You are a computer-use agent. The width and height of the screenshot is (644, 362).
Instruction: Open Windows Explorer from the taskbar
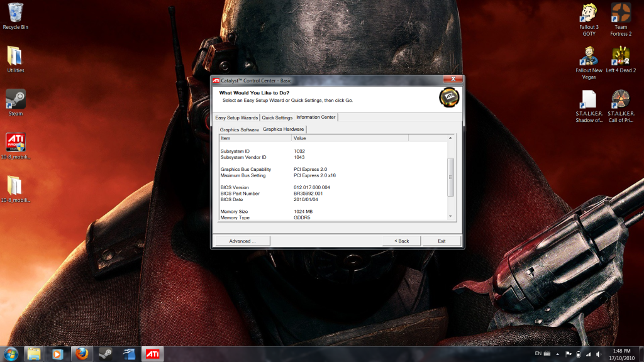tap(34, 354)
